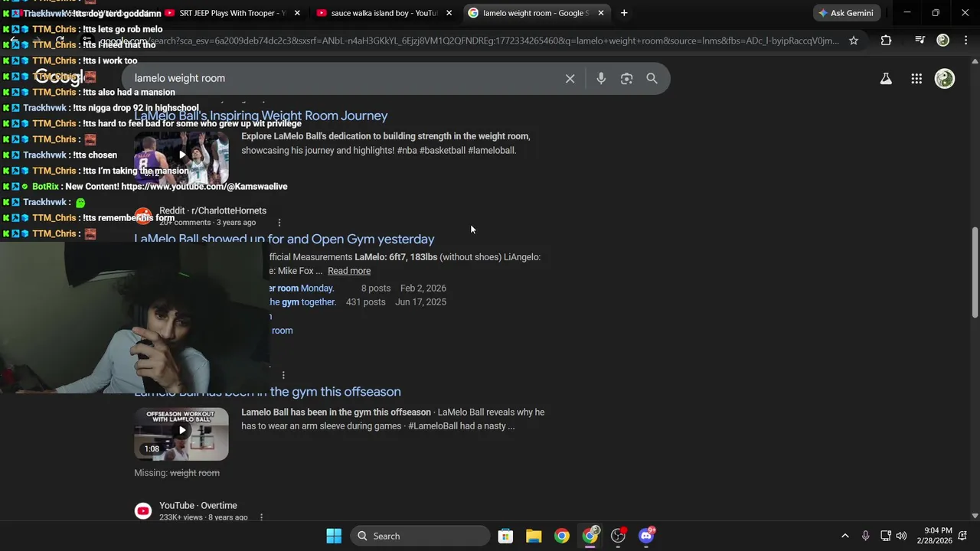Open volume control tray icon
The height and width of the screenshot is (551, 980).
pyautogui.click(x=901, y=536)
